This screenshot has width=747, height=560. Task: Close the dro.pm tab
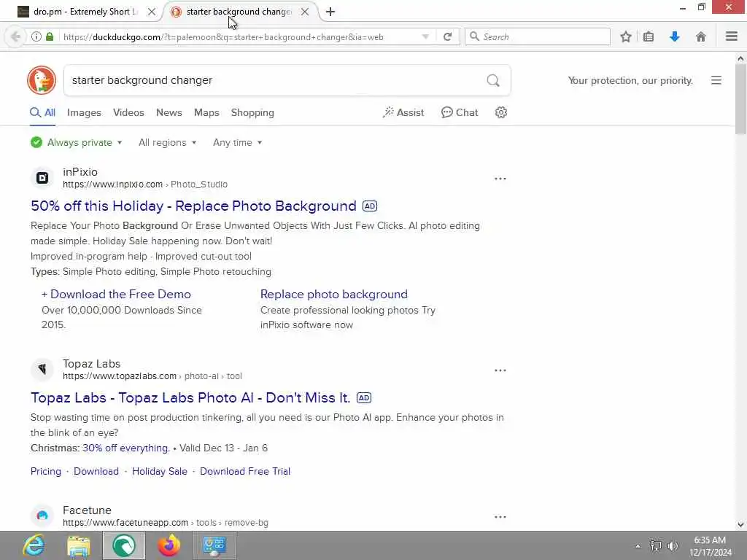coord(152,12)
